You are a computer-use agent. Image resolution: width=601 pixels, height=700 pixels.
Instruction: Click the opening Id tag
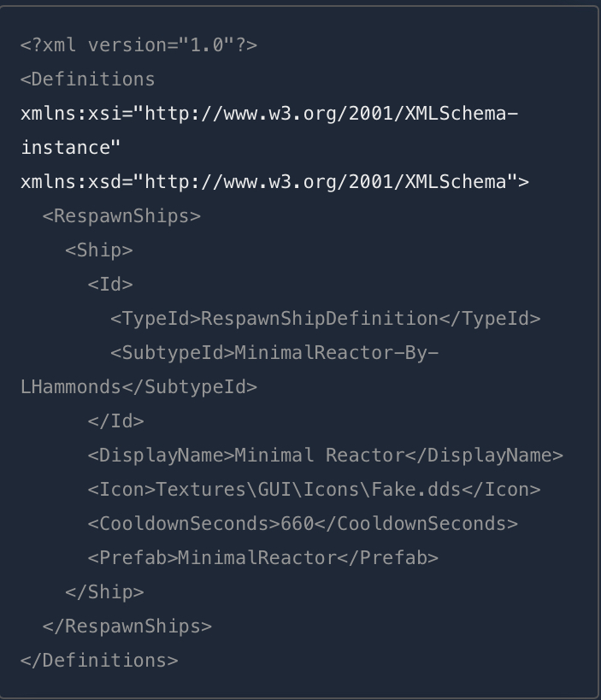110,284
